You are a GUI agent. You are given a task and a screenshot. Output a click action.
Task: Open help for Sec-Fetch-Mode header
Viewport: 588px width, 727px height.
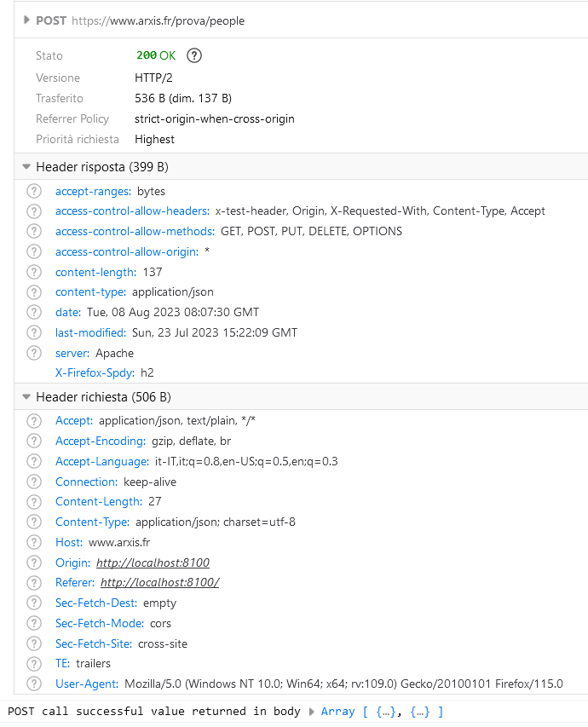[34, 623]
